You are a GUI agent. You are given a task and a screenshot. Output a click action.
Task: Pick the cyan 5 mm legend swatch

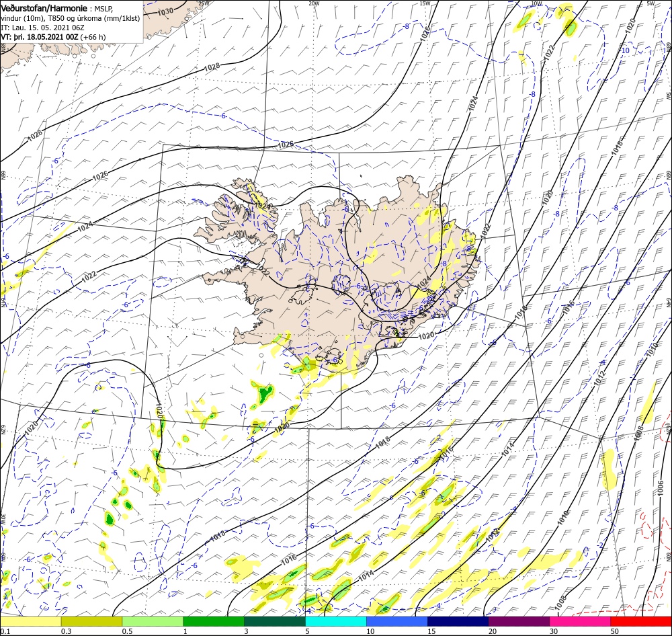336,621
